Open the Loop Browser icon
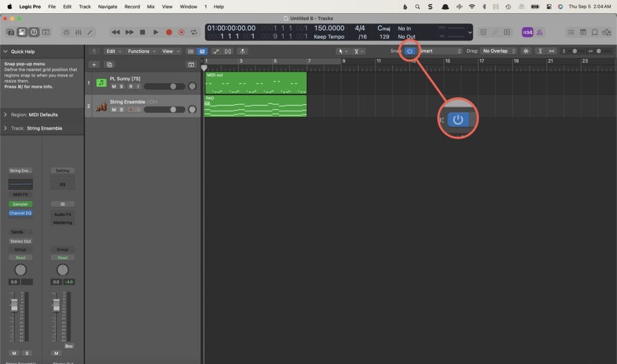 595,32
